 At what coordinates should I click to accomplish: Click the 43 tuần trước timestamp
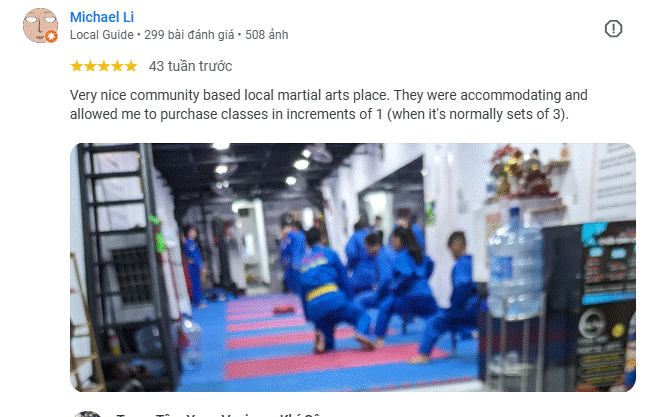click(190, 66)
